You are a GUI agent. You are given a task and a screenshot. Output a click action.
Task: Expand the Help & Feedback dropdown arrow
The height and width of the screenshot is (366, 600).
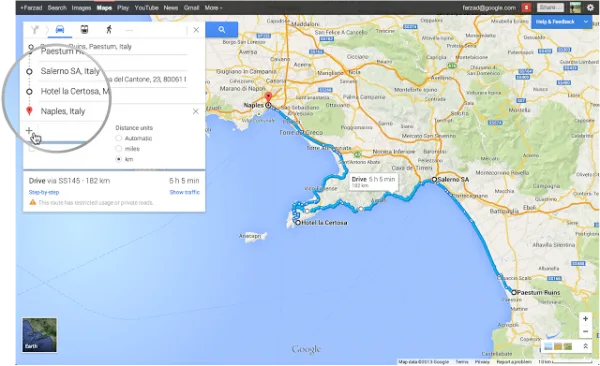[585, 22]
